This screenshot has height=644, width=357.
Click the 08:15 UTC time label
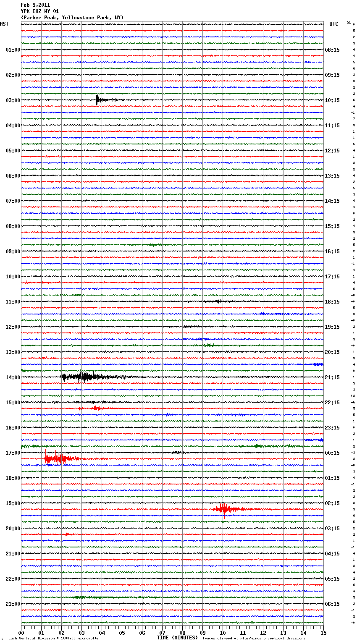(x=332, y=50)
